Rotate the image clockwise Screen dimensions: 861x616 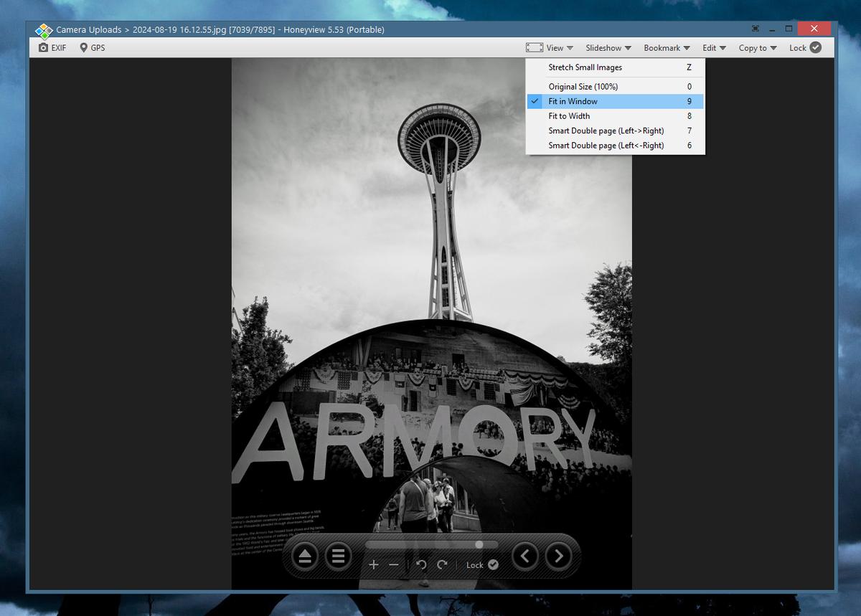tap(442, 565)
